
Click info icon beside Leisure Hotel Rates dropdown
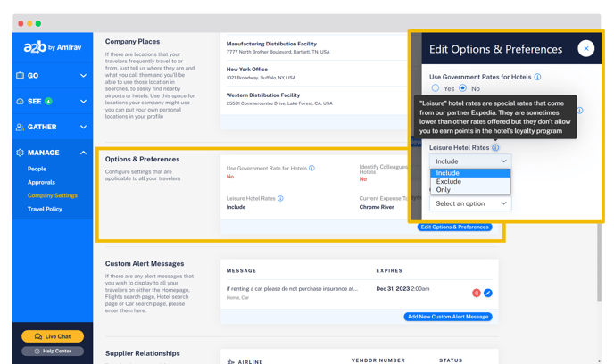tap(495, 148)
